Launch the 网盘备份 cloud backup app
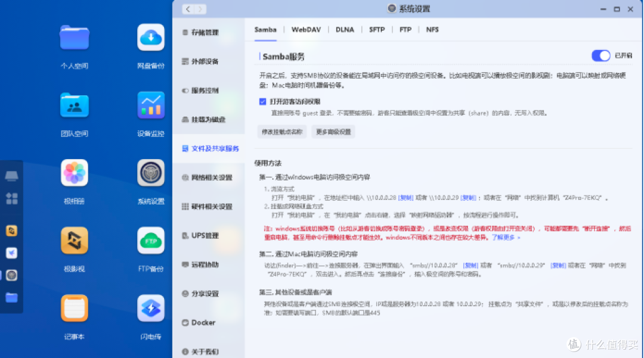 click(151, 38)
